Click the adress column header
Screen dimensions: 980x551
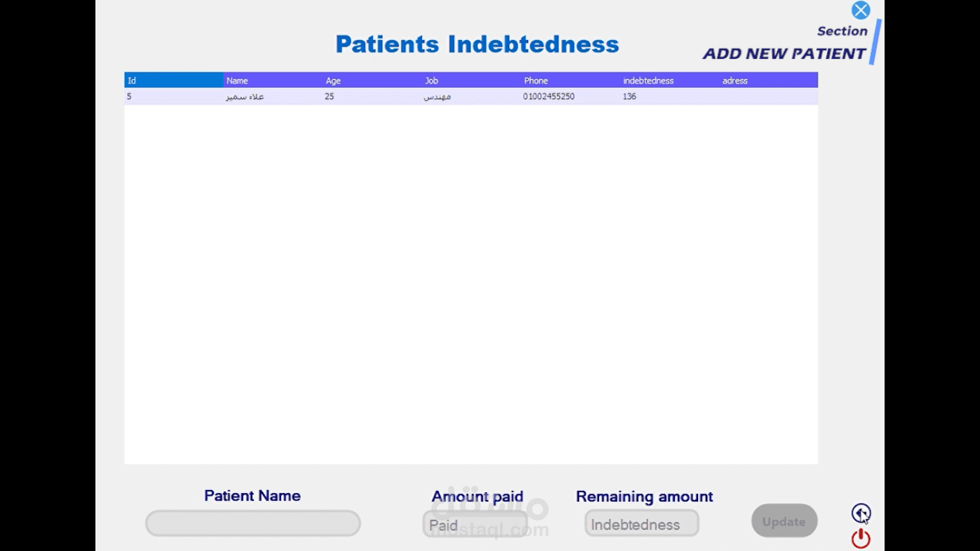point(768,80)
